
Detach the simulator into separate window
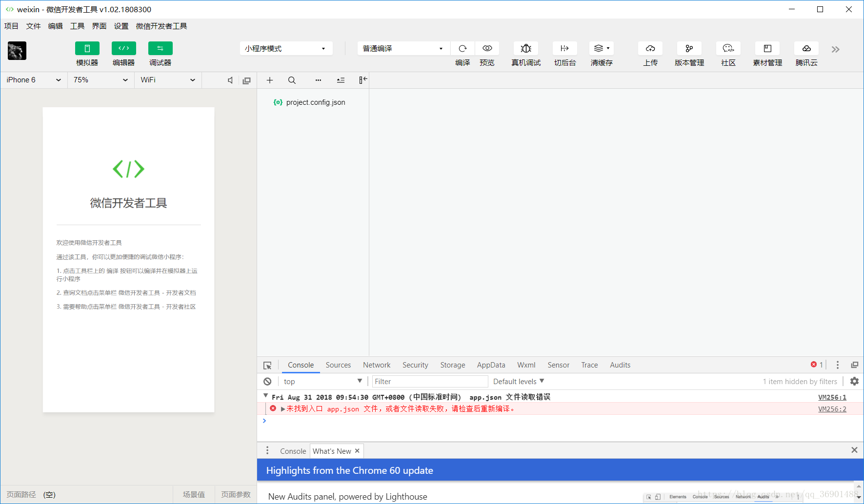(x=247, y=80)
